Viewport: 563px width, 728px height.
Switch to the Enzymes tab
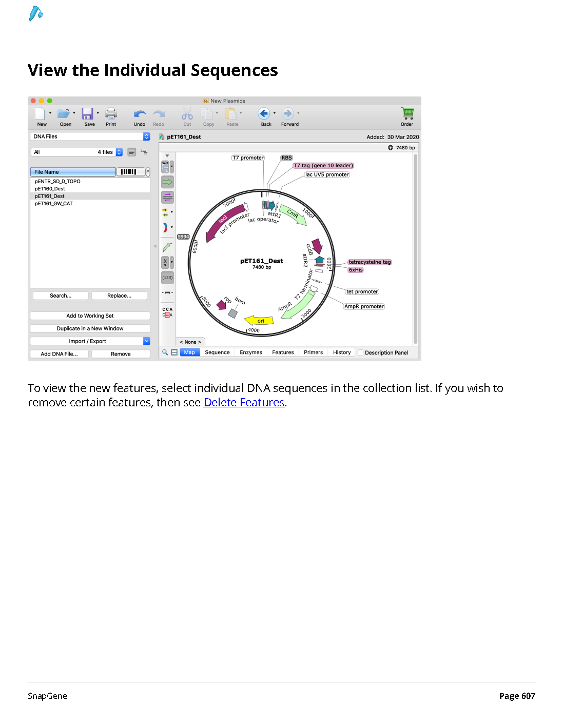[x=251, y=352]
